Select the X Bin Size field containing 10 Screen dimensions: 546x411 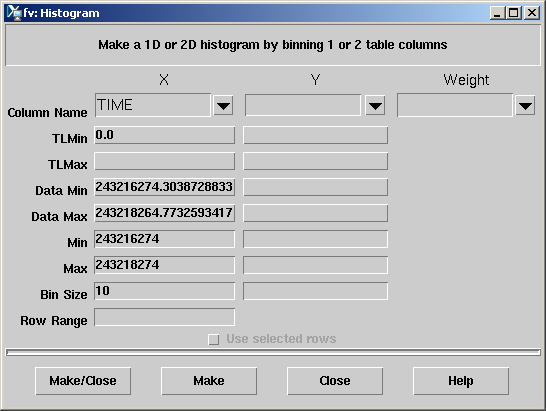pyautogui.click(x=164, y=291)
